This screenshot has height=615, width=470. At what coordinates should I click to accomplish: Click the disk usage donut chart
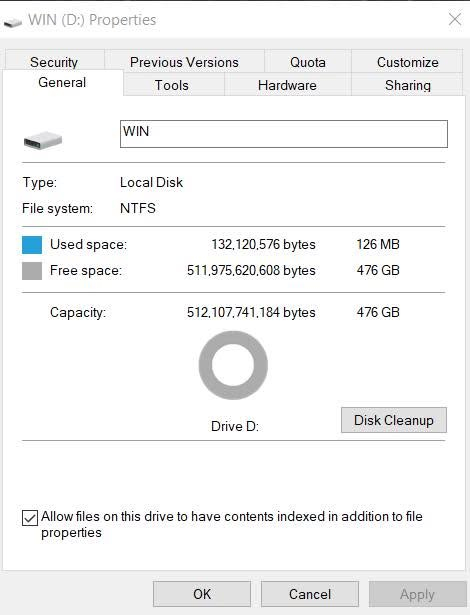tap(233, 365)
